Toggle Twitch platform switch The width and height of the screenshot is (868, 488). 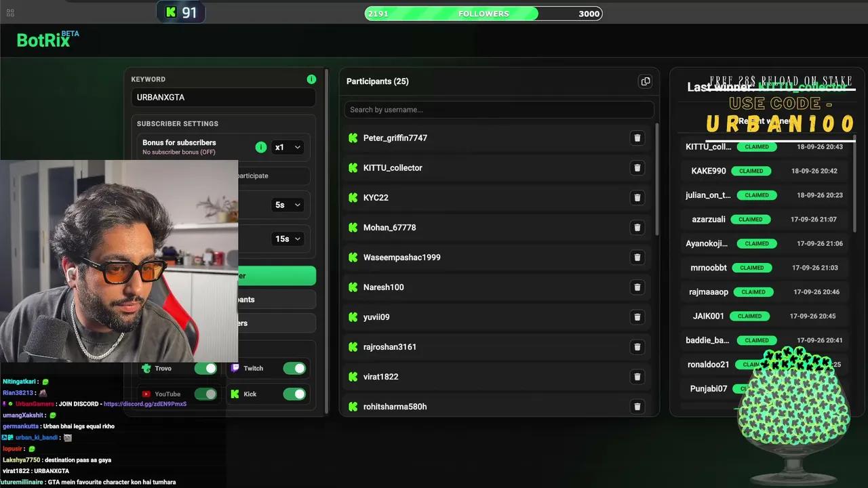pos(294,368)
